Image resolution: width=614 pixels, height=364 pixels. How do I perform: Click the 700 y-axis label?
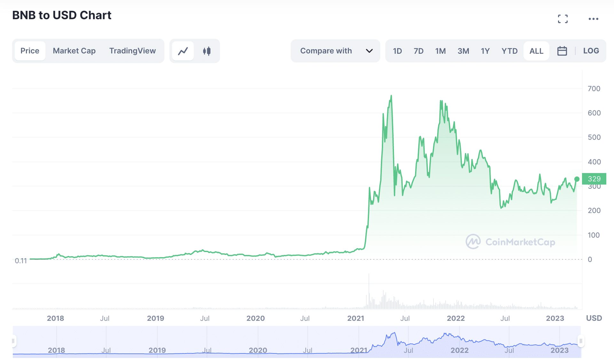click(x=594, y=89)
